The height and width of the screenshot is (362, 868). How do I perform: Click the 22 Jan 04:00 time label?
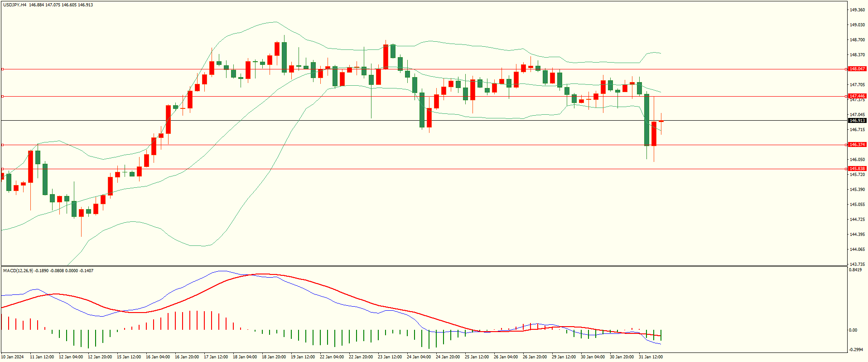click(x=332, y=357)
